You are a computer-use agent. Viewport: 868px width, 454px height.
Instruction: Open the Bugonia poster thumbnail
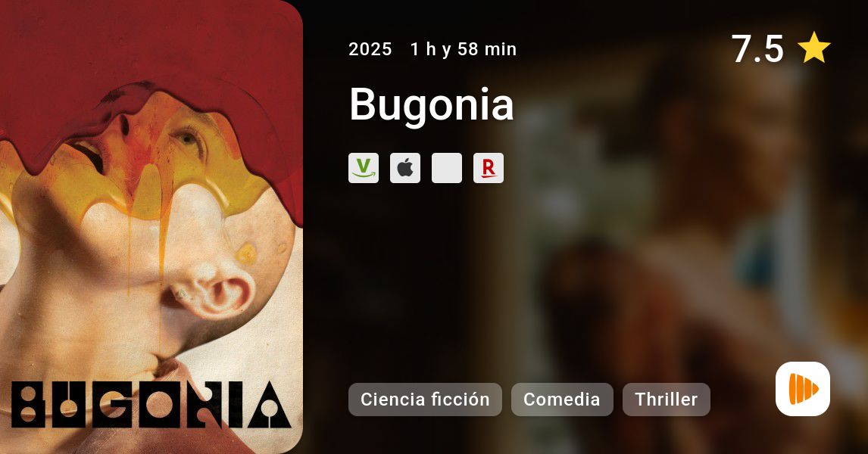tap(151, 227)
